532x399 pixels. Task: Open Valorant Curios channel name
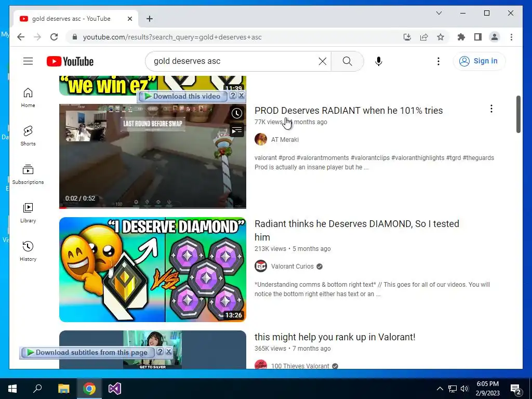tap(292, 267)
